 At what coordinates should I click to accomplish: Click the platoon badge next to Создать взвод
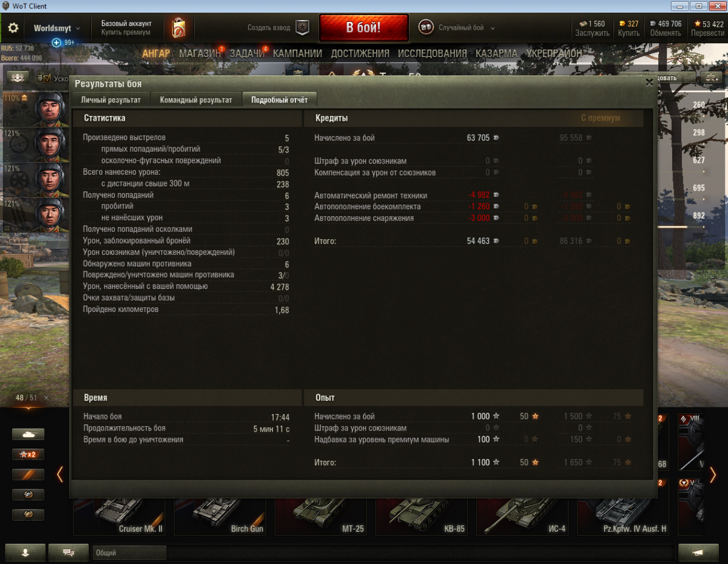tap(302, 28)
